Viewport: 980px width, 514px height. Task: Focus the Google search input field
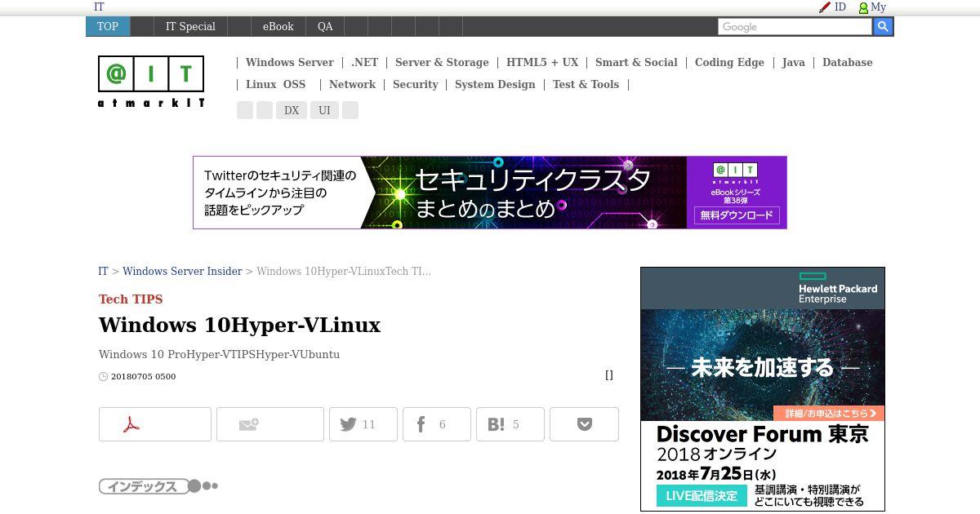pos(795,27)
